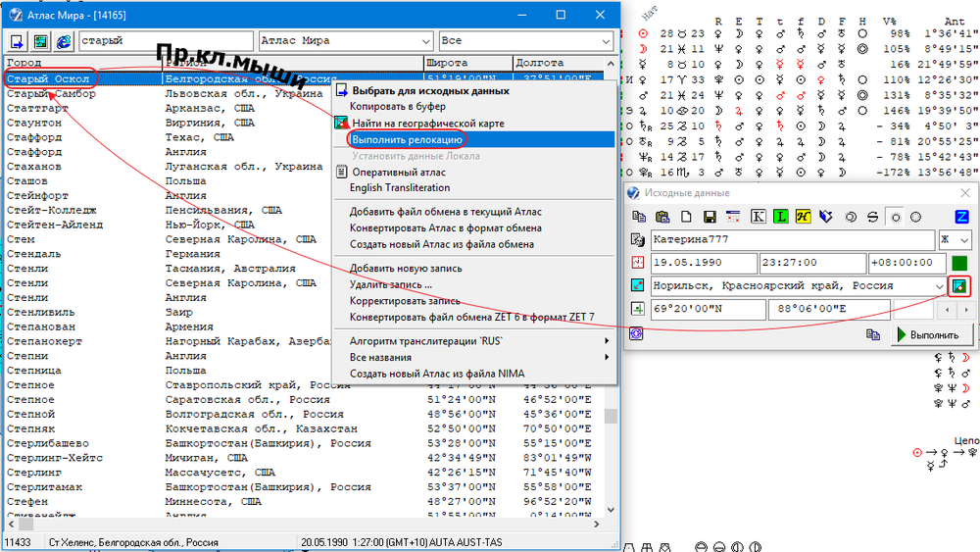980x552 pixels.
Task: Click the green L icon
Action: (780, 217)
